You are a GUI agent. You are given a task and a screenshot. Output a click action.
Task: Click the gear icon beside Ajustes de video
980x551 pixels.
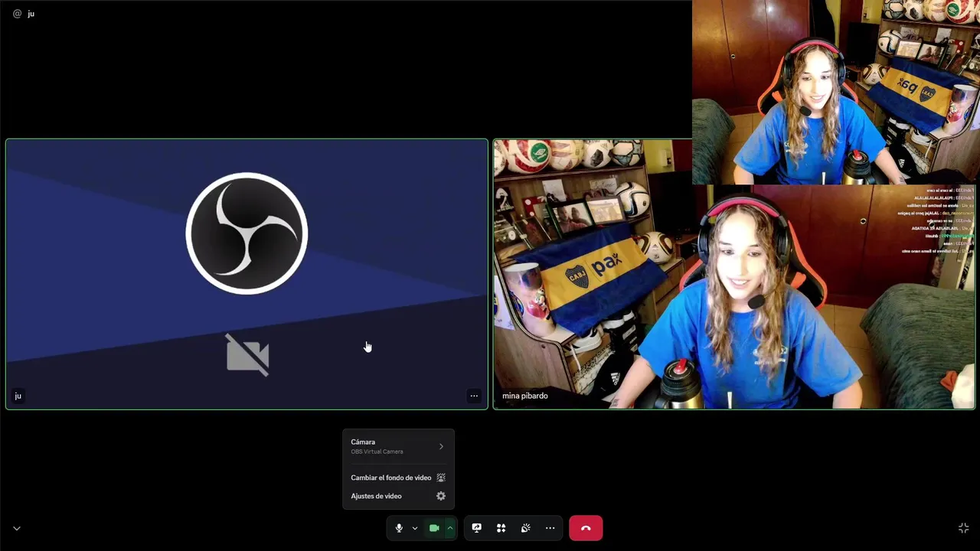pyautogui.click(x=441, y=496)
